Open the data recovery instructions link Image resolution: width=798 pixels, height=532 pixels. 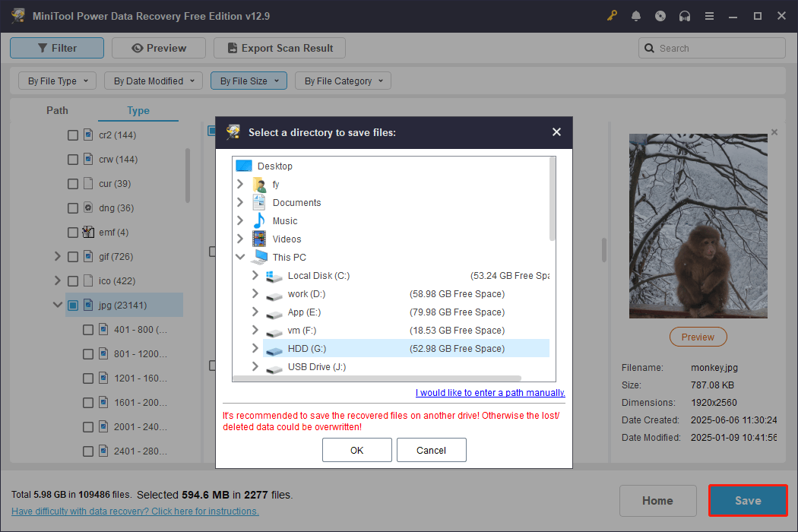pyautogui.click(x=135, y=511)
